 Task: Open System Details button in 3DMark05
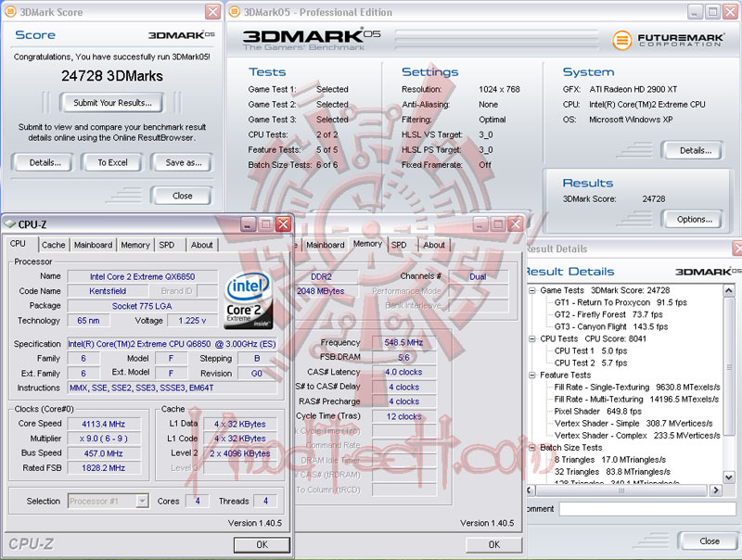pyautogui.click(x=694, y=150)
